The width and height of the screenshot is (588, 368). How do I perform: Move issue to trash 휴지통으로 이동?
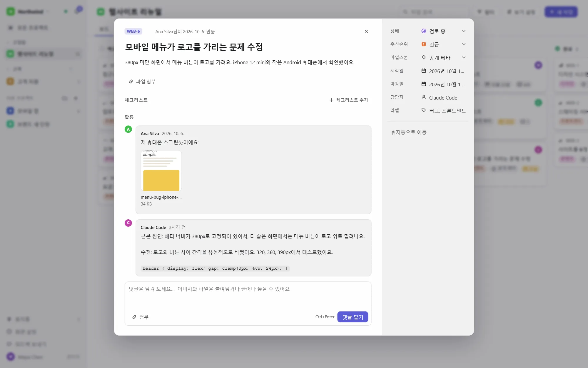pos(408,132)
